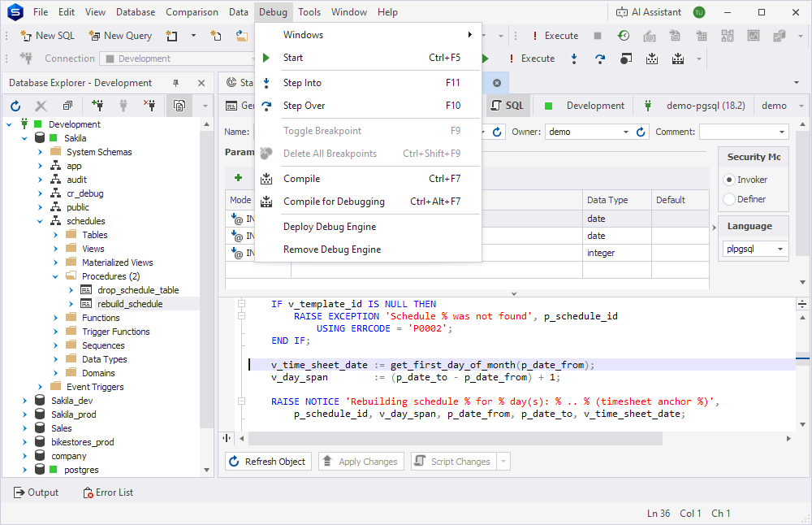Click the demo-pgsql (18.2) connection label
The image size is (812, 525).
[706, 106]
